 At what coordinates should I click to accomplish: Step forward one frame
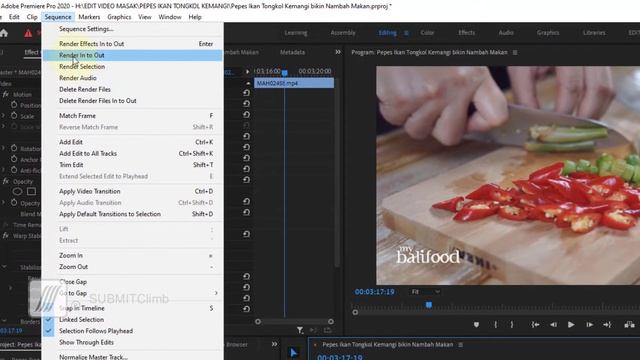pyautogui.click(x=589, y=324)
